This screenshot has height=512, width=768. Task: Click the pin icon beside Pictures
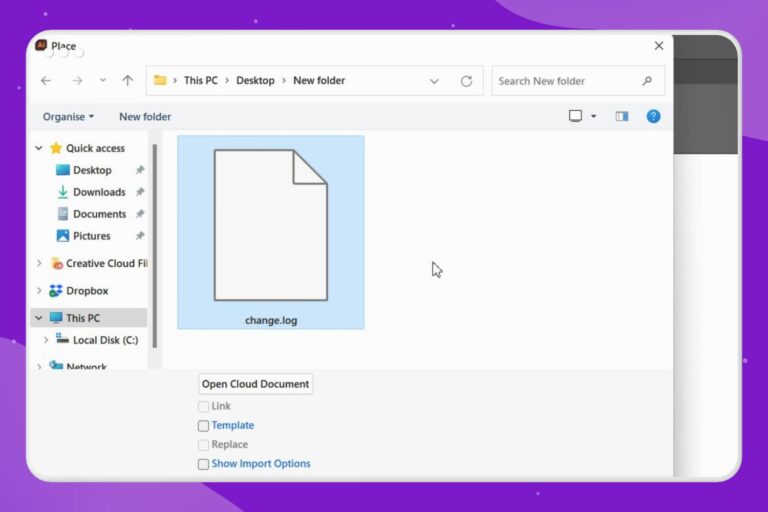coord(140,236)
